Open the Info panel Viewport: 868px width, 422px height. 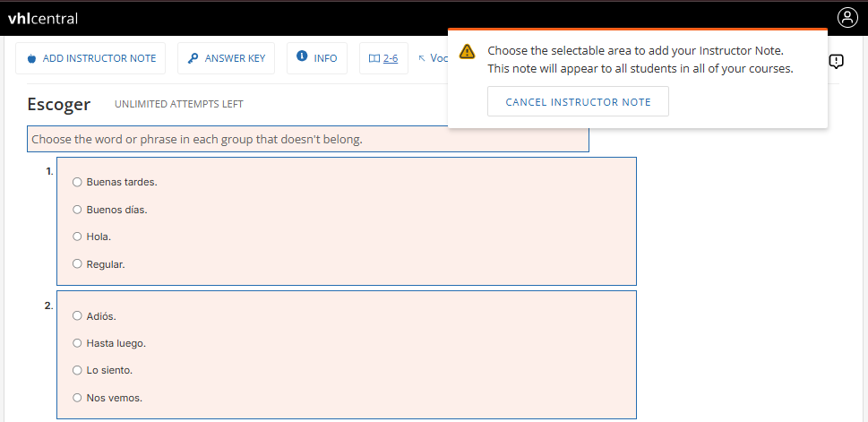[x=316, y=58]
